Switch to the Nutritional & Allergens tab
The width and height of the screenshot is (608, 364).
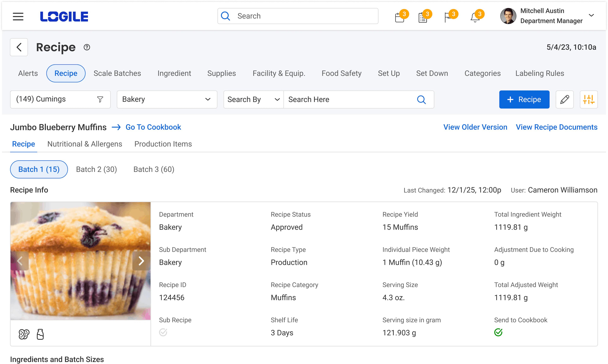point(85,144)
